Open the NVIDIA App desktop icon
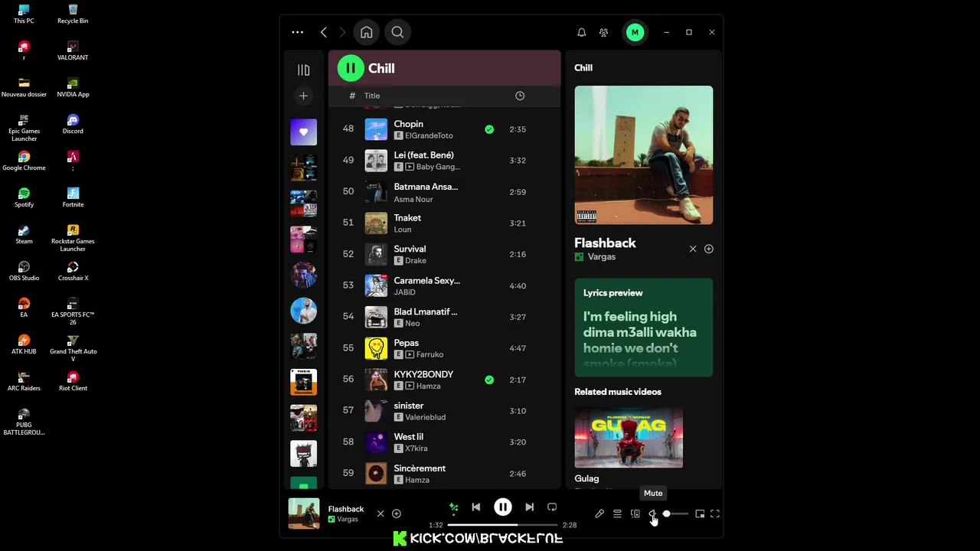Screen dimensions: 980x551 73,87
